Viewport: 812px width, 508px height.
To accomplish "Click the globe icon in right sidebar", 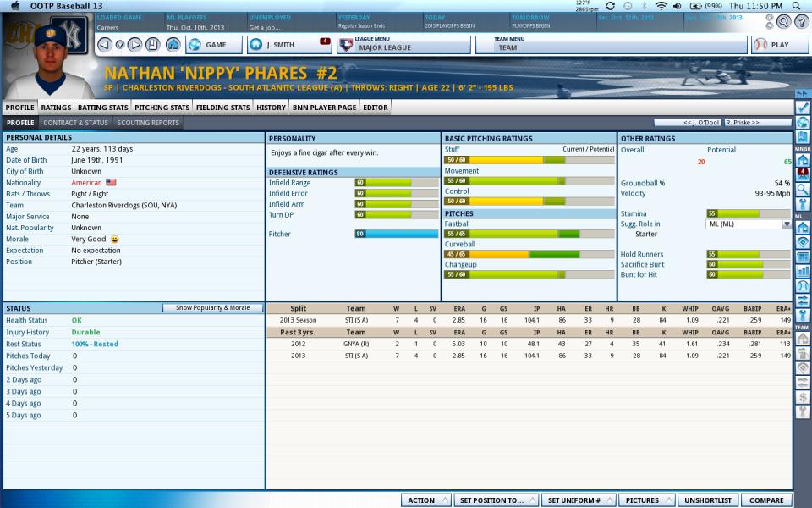I will click(803, 122).
